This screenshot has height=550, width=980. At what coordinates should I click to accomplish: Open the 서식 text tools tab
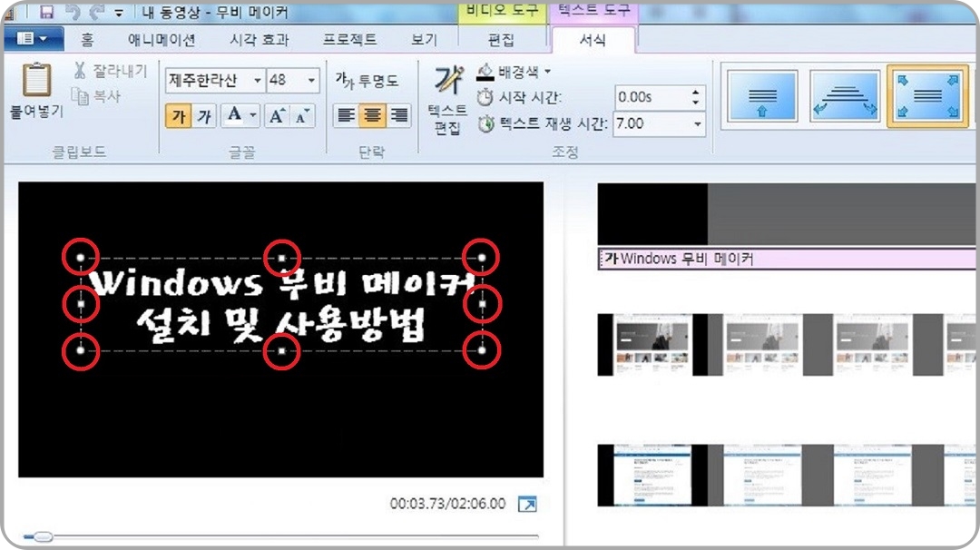point(593,40)
